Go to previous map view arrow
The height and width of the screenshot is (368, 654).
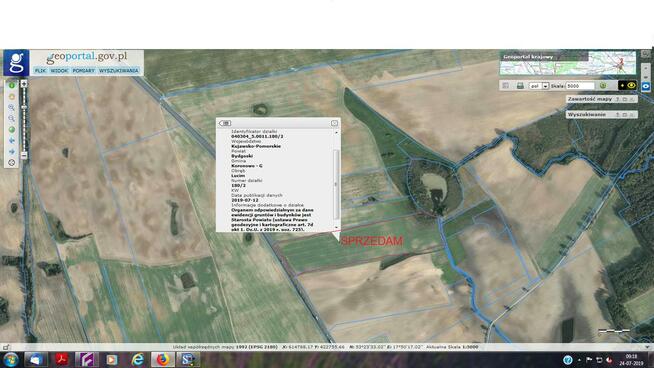click(12, 141)
